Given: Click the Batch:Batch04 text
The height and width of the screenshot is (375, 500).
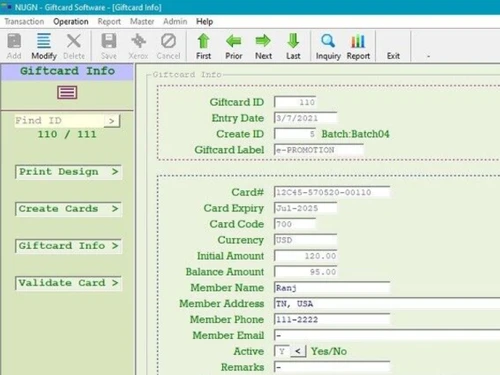Looking at the screenshot, I should [355, 134].
